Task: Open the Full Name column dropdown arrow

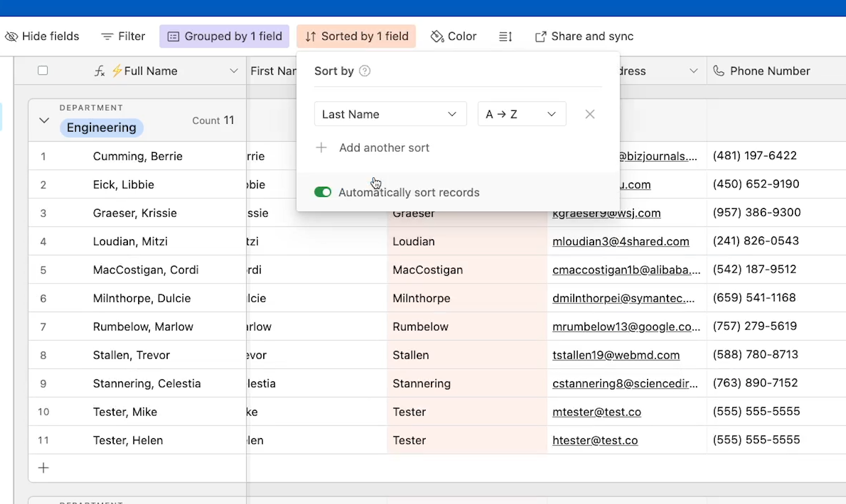Action: pyautogui.click(x=234, y=71)
